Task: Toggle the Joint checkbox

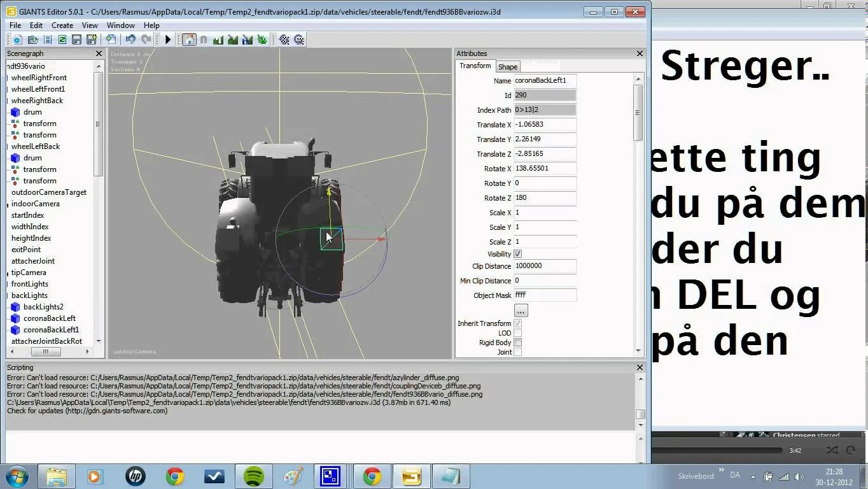Action: [x=517, y=352]
